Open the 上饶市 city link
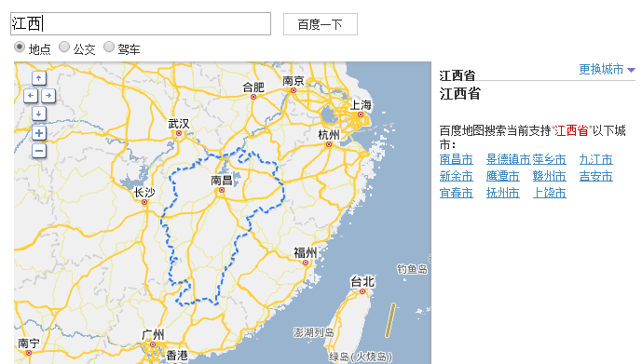 click(549, 193)
